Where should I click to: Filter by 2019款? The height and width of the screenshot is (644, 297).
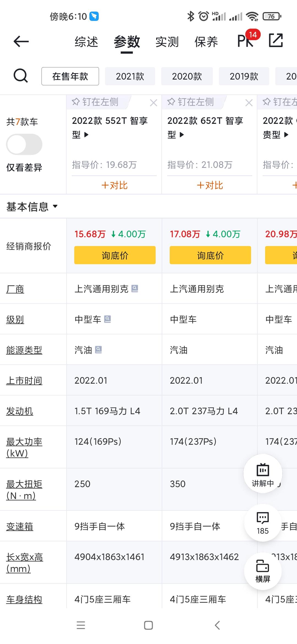244,76
